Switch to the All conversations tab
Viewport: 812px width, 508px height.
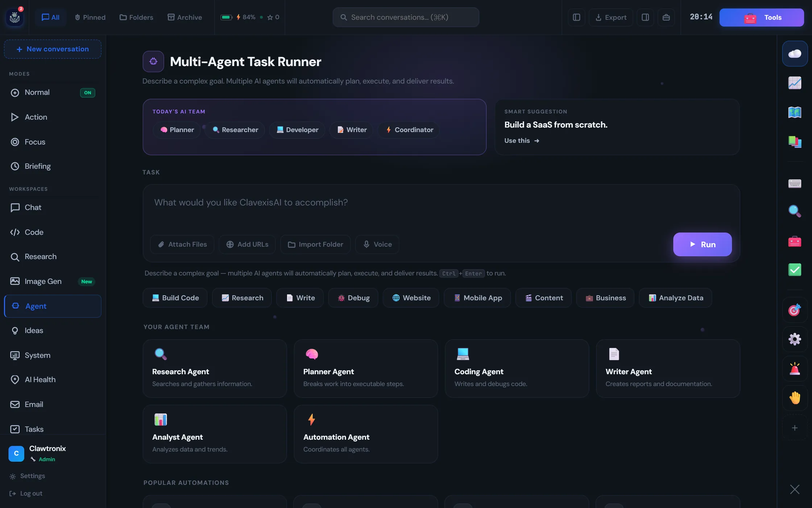tap(50, 17)
